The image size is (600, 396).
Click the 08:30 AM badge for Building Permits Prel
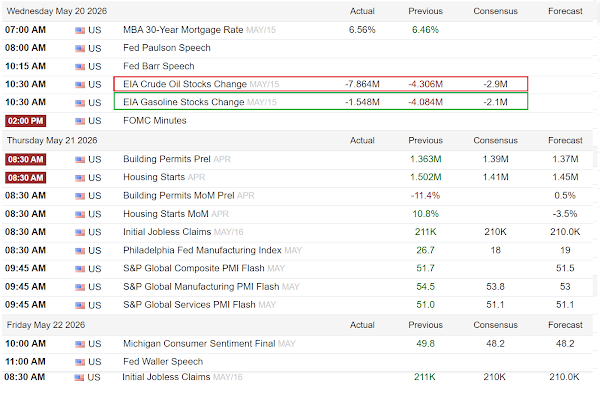[x=26, y=159]
